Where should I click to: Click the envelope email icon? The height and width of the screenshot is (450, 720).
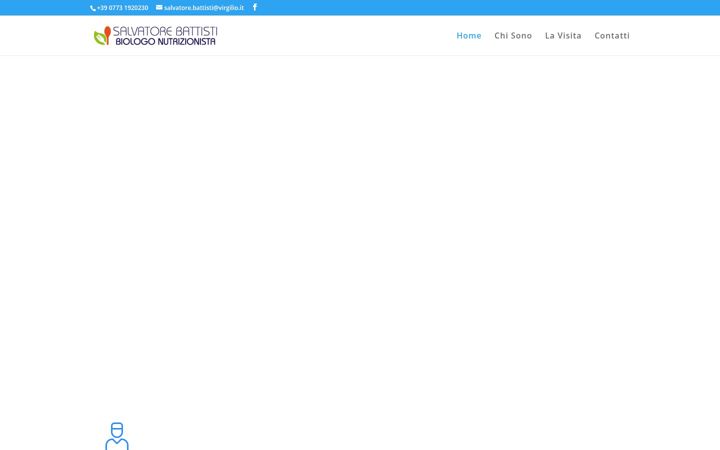click(159, 7)
